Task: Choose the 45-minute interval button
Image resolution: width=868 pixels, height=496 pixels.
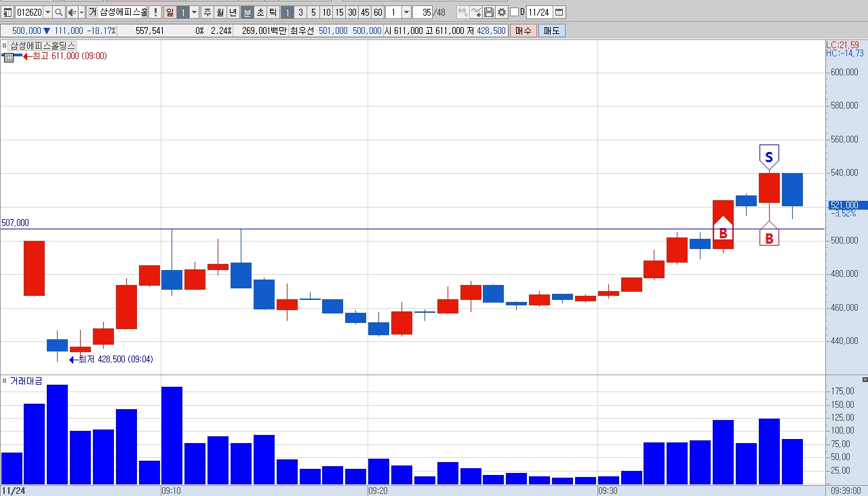Action: [x=365, y=12]
